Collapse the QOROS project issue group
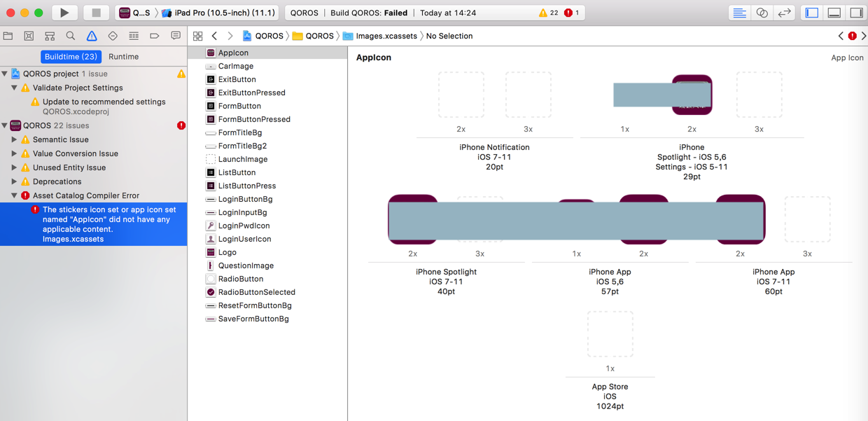This screenshot has height=421, width=868. [5, 74]
